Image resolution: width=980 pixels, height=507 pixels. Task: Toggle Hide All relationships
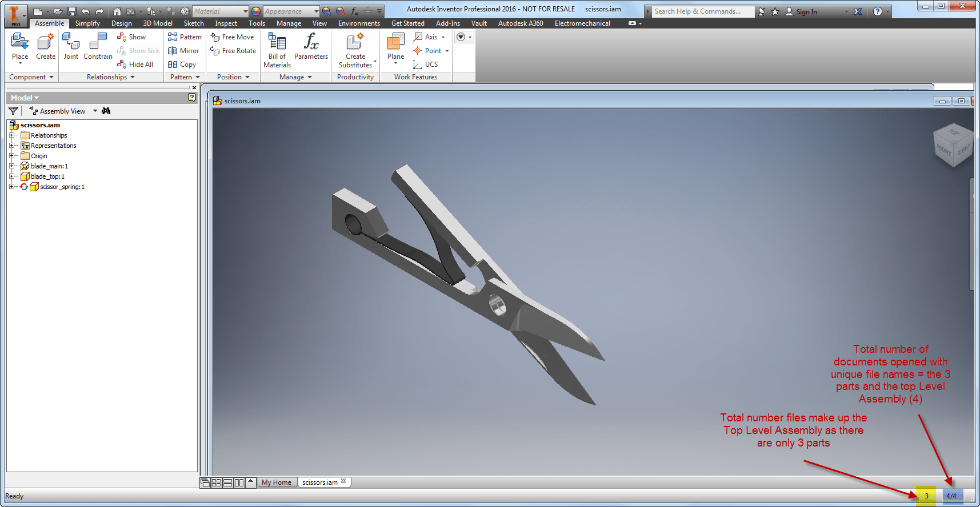135,65
